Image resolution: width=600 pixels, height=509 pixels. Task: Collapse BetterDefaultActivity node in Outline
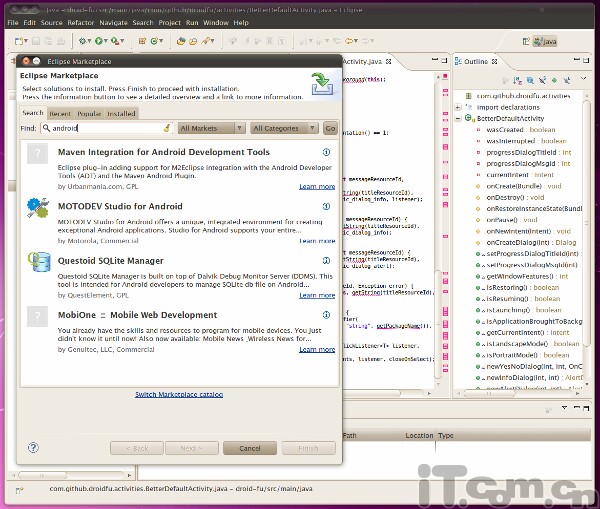[458, 118]
